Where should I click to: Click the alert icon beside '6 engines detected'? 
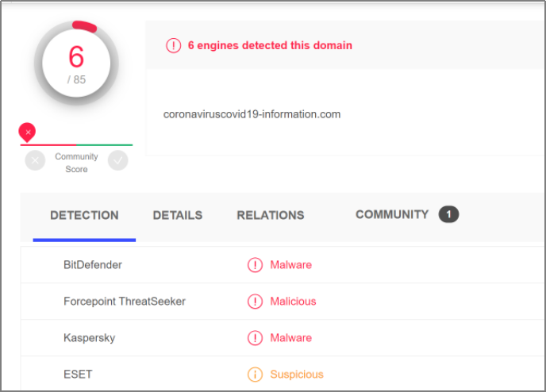coord(173,45)
